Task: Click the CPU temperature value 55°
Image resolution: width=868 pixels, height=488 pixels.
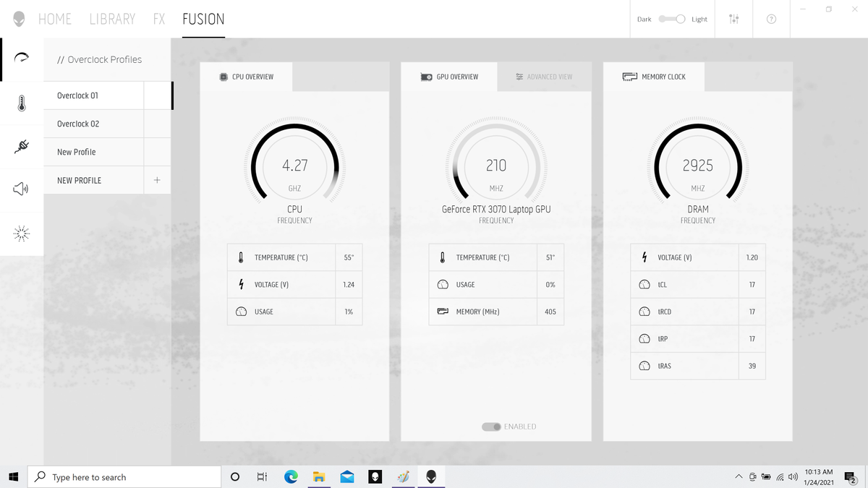Action: 349,257
